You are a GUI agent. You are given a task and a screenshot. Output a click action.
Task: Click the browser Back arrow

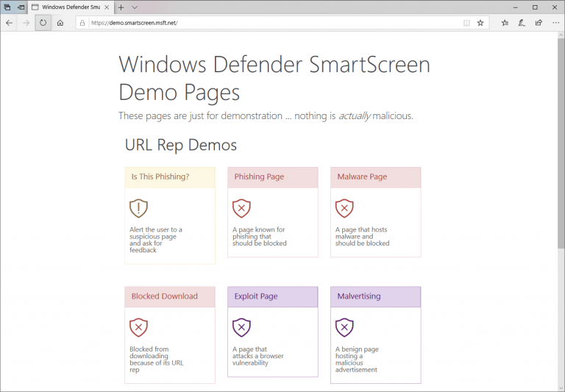click(x=9, y=23)
